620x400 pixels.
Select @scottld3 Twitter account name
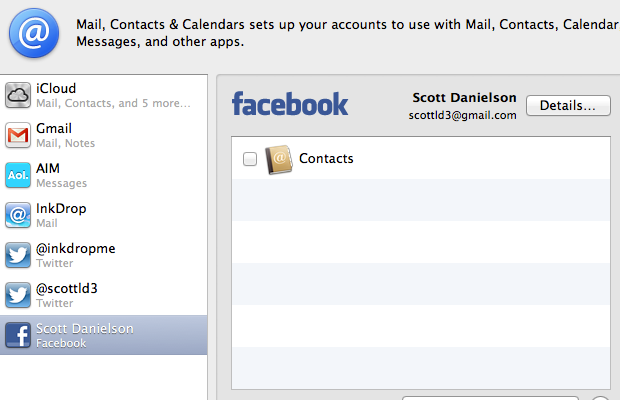[66, 288]
